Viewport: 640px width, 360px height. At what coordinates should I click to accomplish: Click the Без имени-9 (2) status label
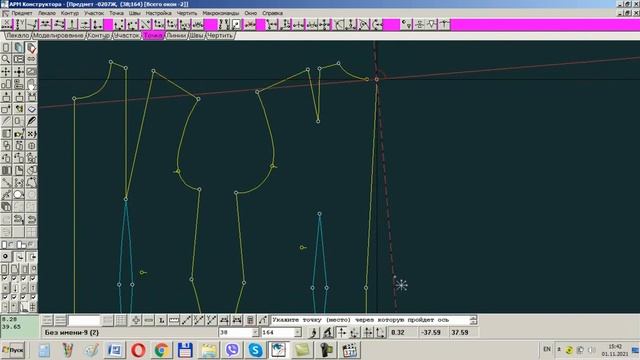(72, 333)
